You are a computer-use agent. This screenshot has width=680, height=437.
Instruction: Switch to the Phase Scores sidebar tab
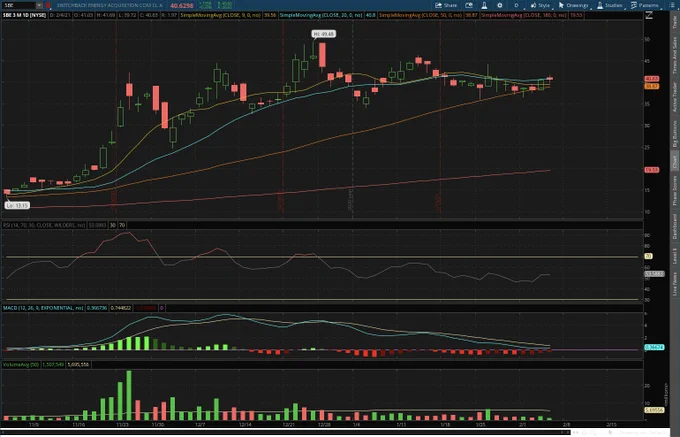675,190
